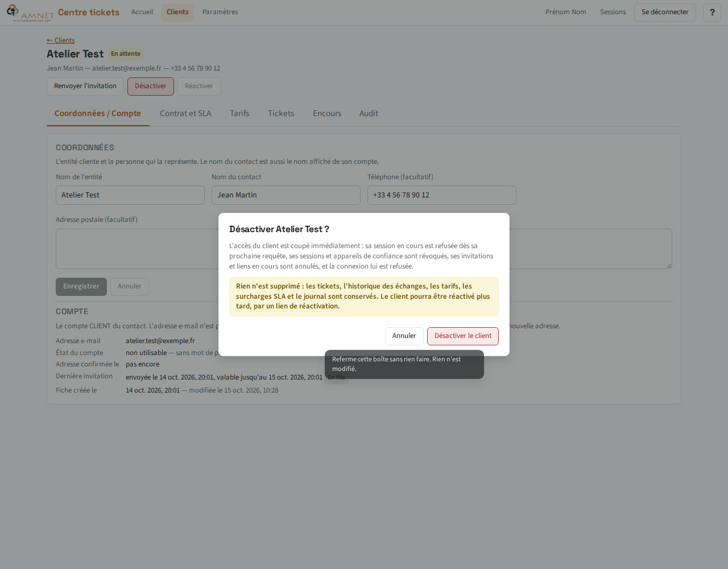Click the Centre tickets title link
728x569 pixels.
point(89,13)
